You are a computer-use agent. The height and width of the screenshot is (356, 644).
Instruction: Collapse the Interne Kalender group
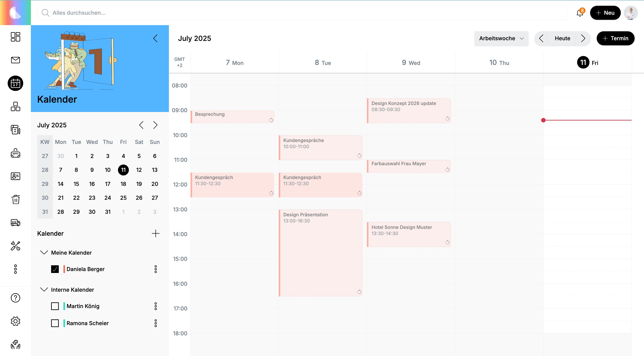(44, 290)
